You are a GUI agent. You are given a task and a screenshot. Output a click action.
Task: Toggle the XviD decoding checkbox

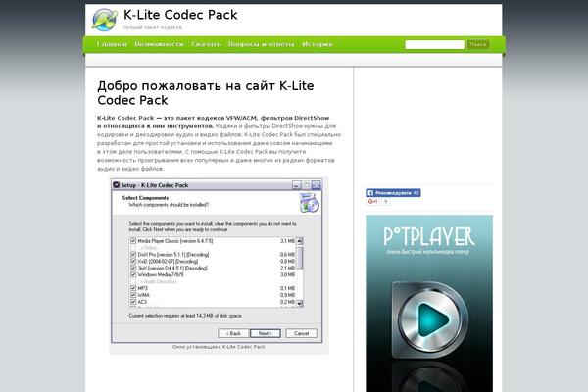[x=133, y=261]
